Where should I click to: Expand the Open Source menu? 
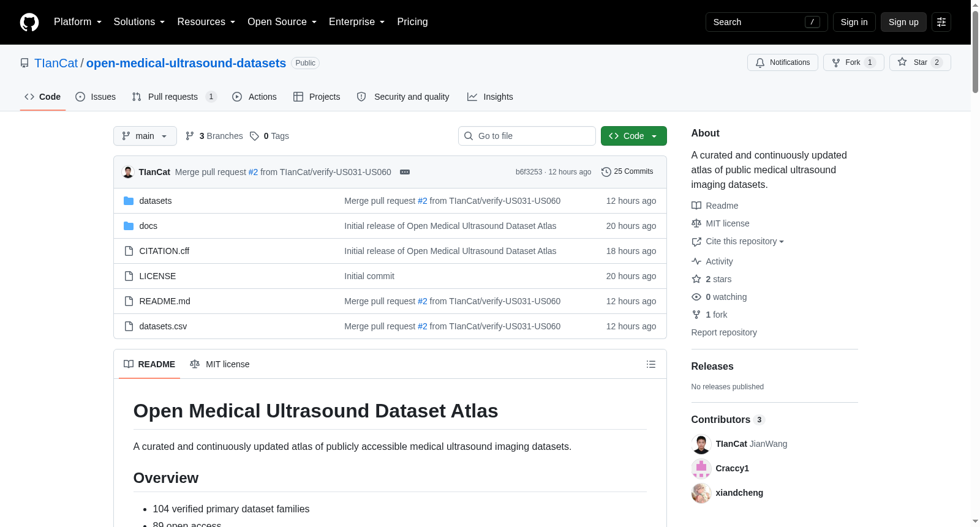coord(282,22)
